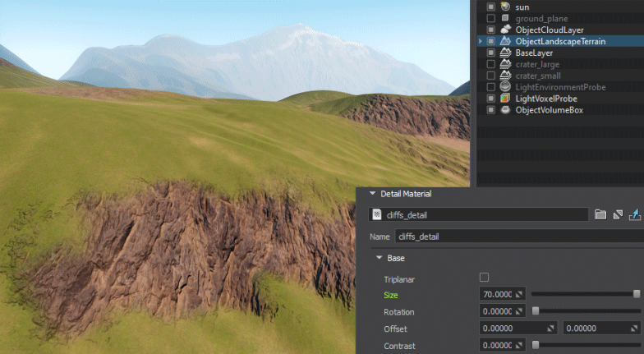Open folder browser for Detail Material
This screenshot has height=354, width=644.
600,214
